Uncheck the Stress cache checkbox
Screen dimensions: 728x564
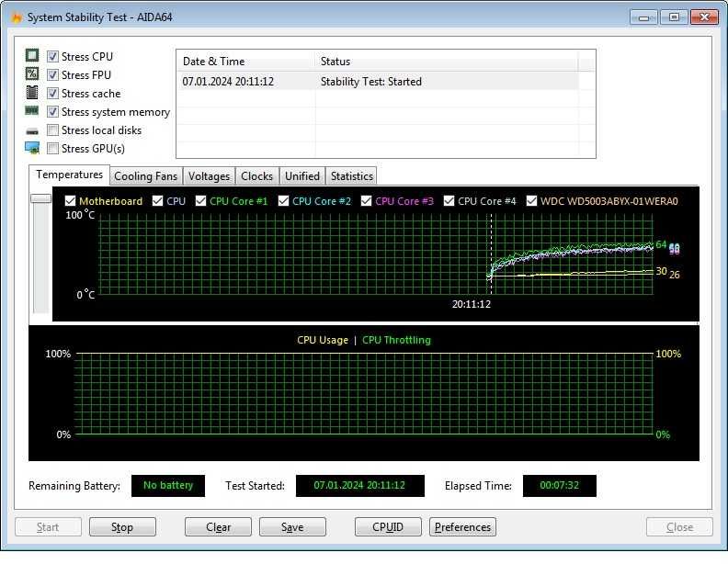point(53,93)
